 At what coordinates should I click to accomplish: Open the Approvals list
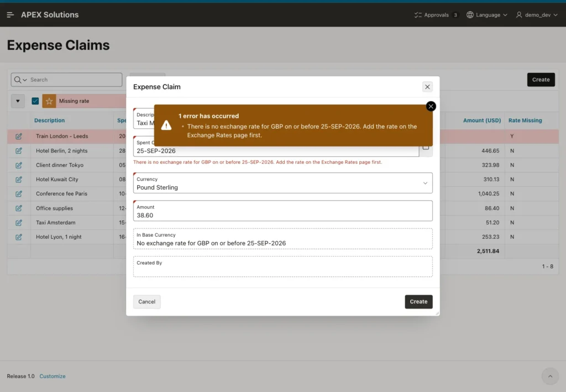pyautogui.click(x=436, y=15)
